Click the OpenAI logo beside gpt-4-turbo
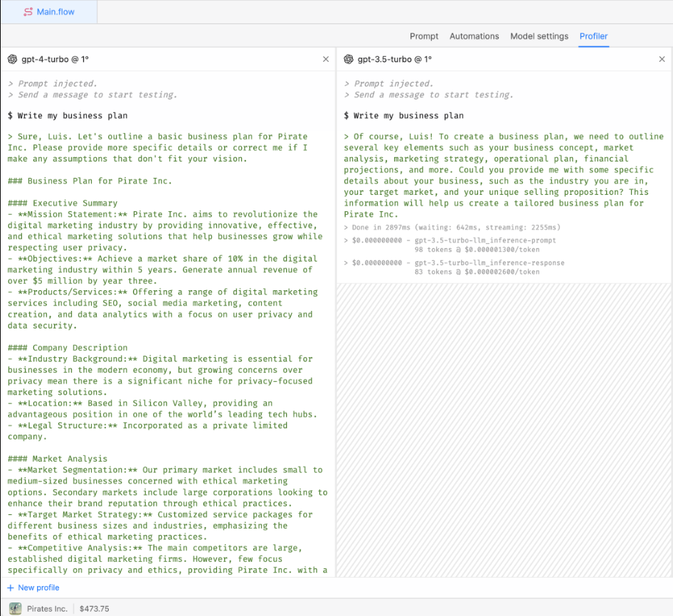Viewport: 673px width, 616px height. pos(11,59)
